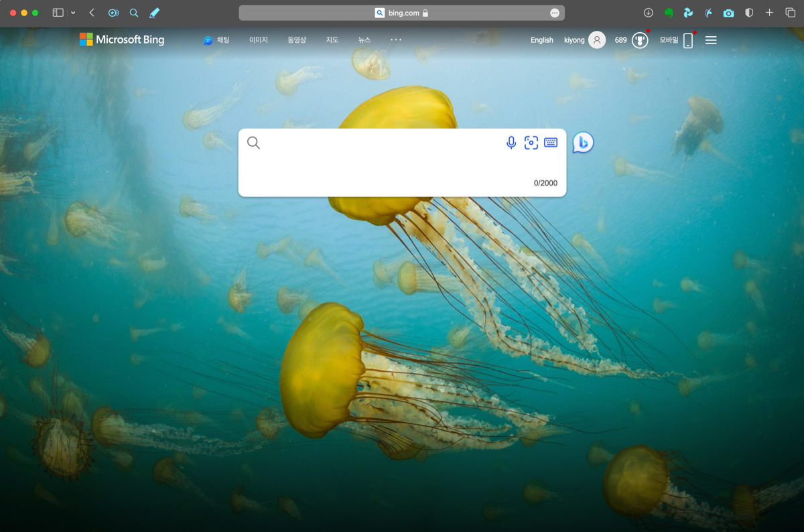
Task: Toggle the Safari sidebar
Action: pos(58,13)
